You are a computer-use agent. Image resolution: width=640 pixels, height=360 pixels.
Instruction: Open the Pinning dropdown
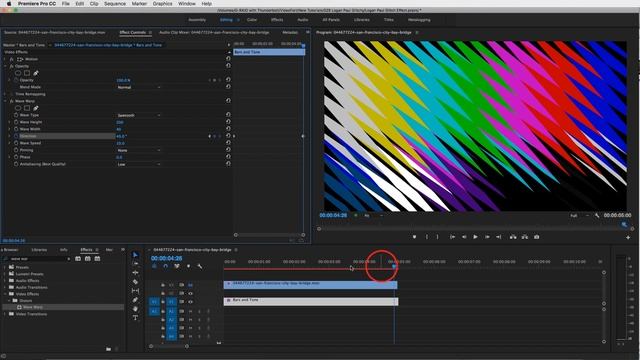point(138,150)
